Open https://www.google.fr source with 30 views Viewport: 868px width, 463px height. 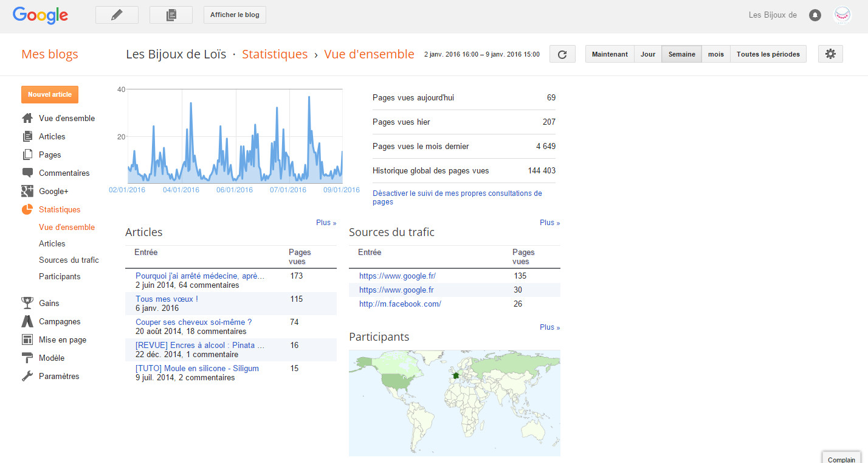(396, 290)
